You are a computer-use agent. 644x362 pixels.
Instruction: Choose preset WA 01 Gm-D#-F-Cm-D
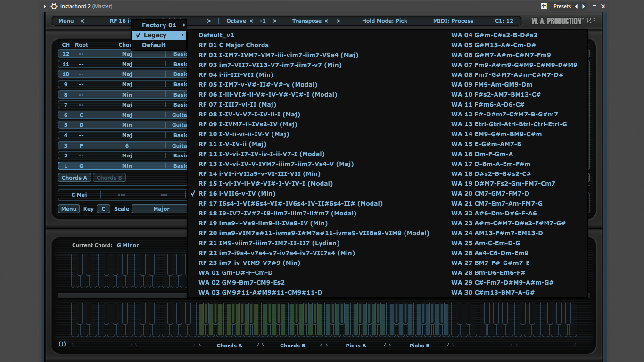pos(236,272)
